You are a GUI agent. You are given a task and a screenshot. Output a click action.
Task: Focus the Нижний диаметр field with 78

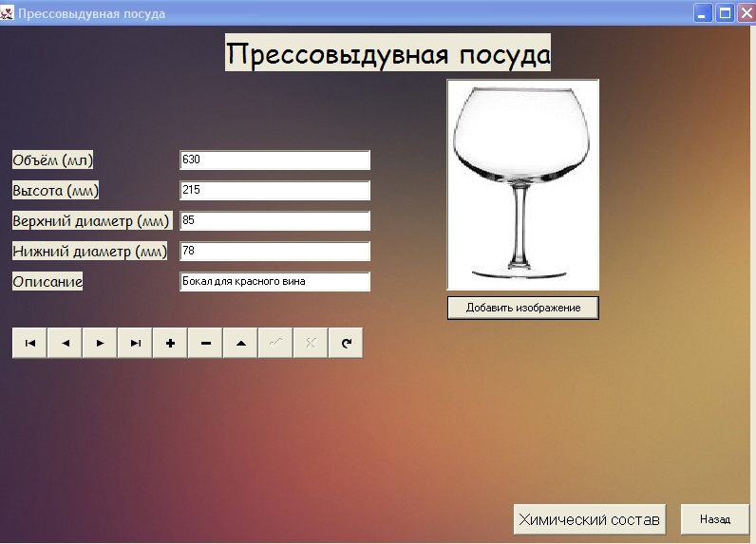(274, 251)
